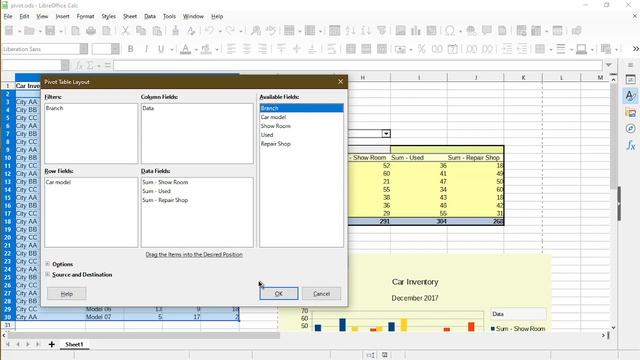Open the Insert menu
640x360 pixels.
coord(62,16)
